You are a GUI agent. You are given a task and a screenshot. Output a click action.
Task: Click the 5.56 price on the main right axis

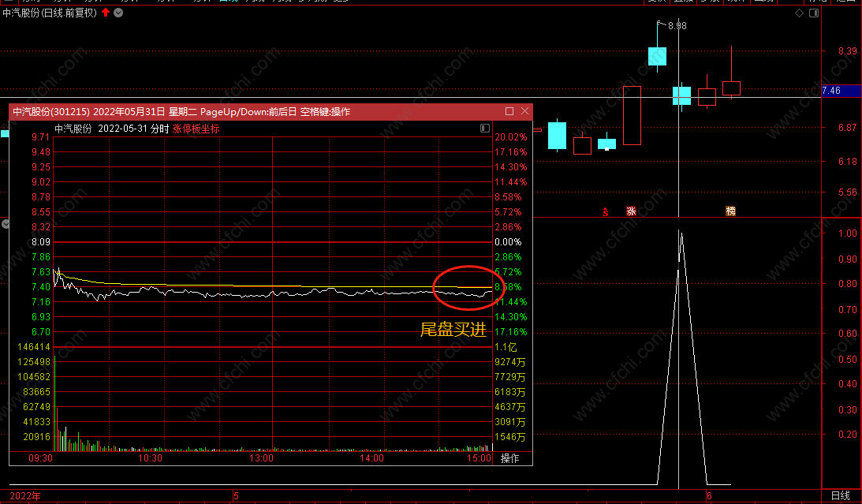847,192
